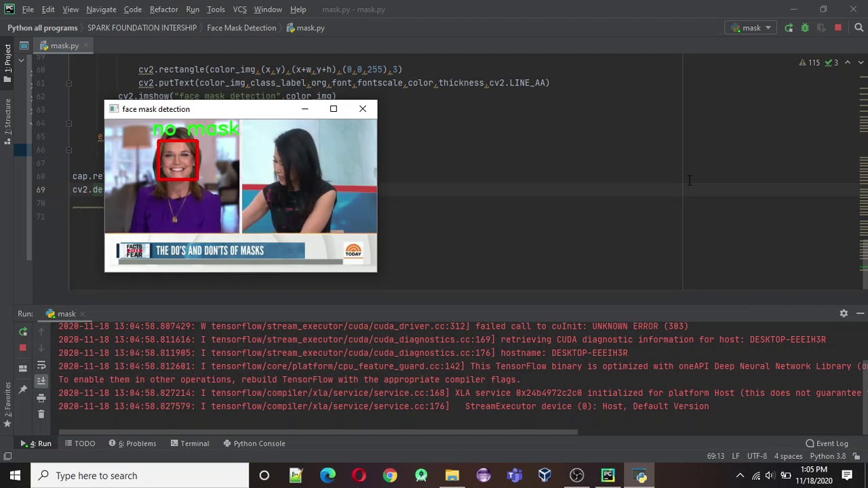Toggle scroll to end in console
Screen dimensions: 868x488
pos(41,381)
